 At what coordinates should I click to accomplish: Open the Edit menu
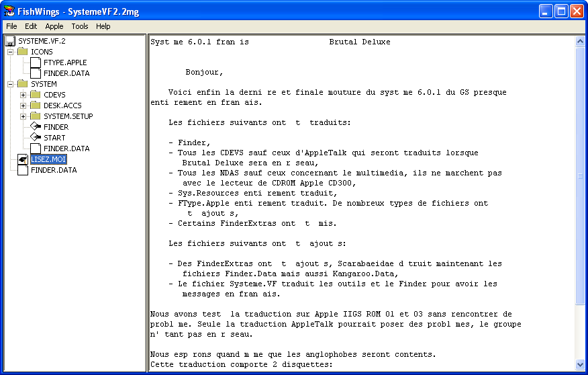tap(31, 26)
